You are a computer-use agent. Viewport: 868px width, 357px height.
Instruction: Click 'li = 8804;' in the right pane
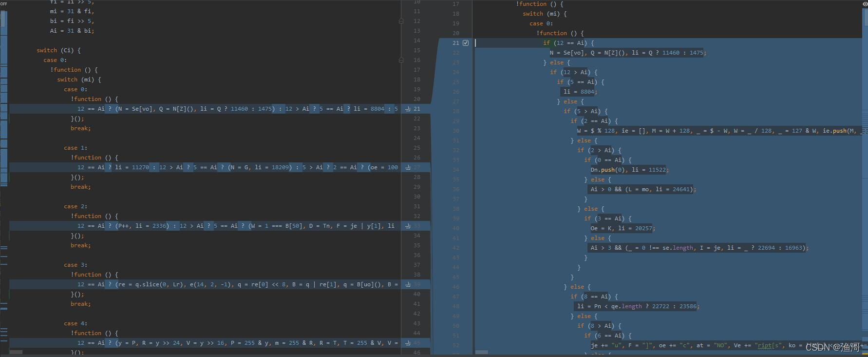pyautogui.click(x=580, y=92)
